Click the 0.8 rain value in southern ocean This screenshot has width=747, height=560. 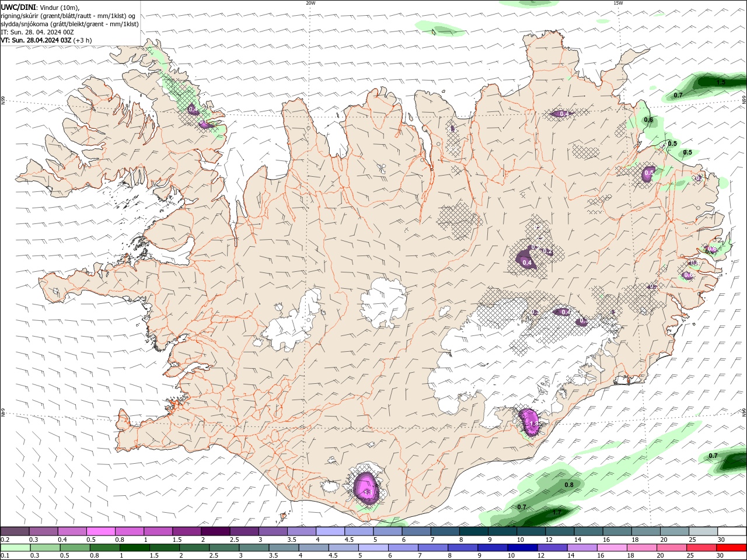pos(569,485)
